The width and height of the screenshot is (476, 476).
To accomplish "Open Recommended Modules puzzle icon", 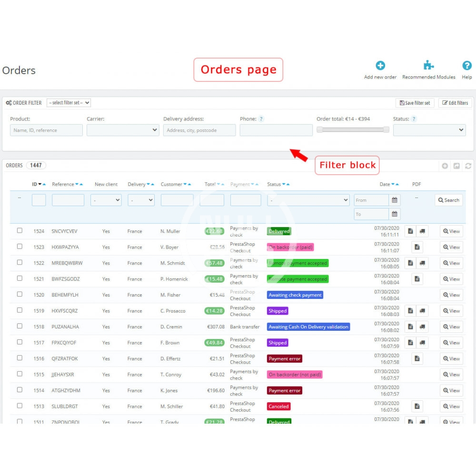I will [428, 66].
